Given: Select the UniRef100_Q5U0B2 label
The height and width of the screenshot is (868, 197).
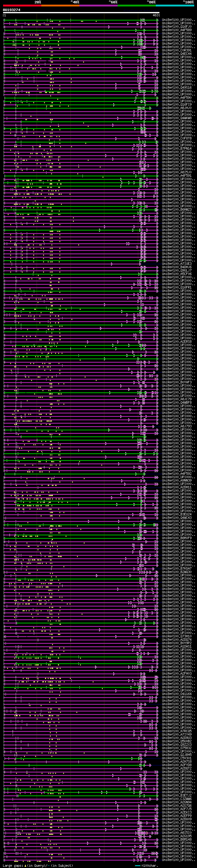Looking at the screenshot, I should tap(176, 741).
